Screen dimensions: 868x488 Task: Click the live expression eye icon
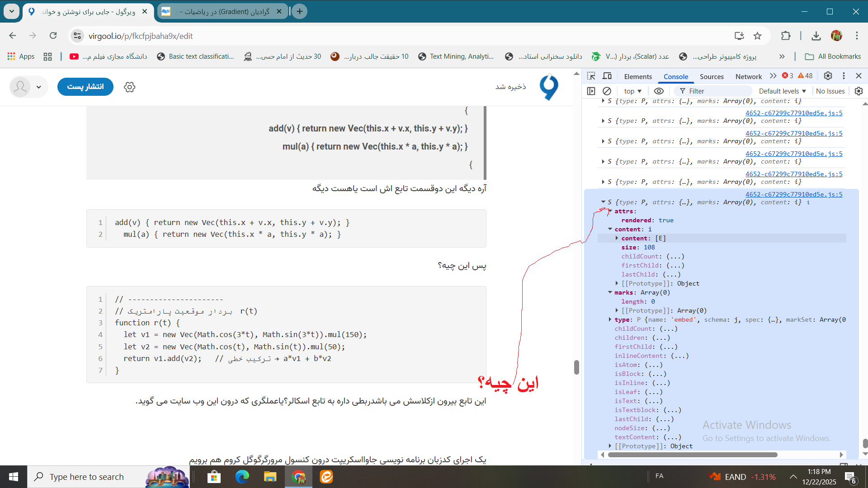[x=659, y=91]
